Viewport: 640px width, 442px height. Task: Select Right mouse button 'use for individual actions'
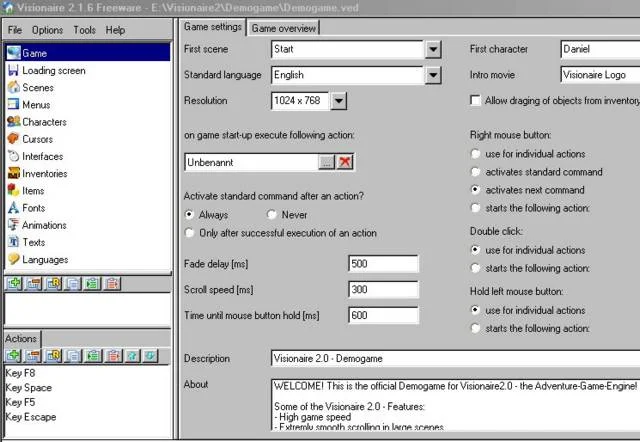[x=475, y=154]
